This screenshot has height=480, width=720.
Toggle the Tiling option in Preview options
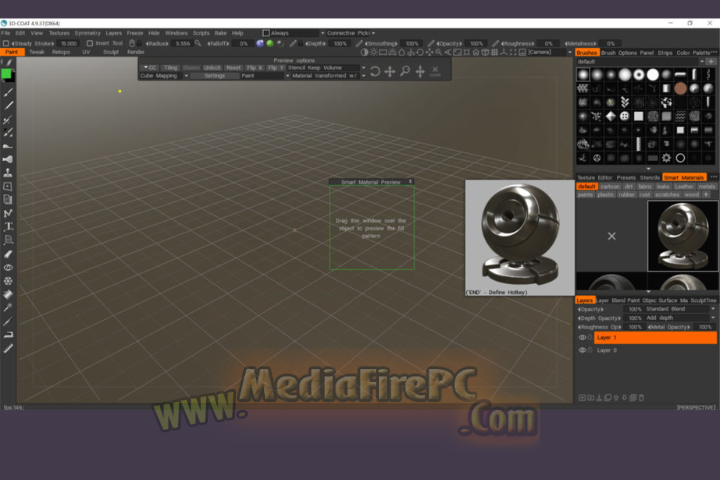click(170, 68)
